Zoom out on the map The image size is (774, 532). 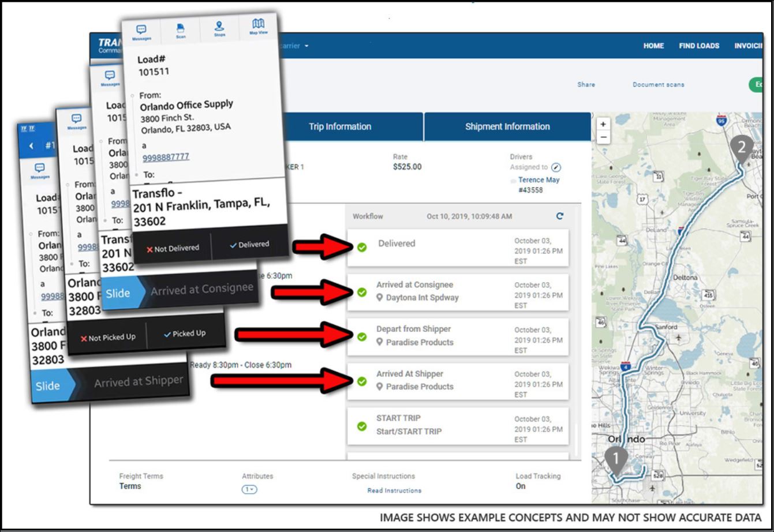tap(604, 137)
